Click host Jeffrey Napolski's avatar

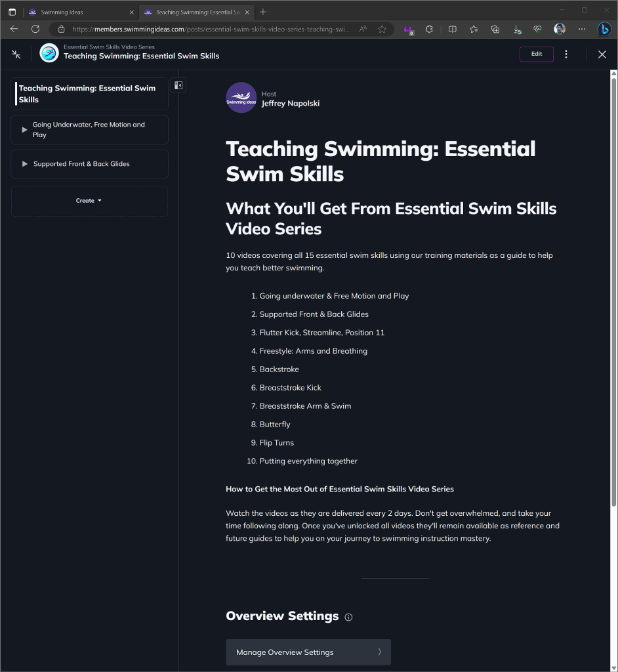[241, 98]
